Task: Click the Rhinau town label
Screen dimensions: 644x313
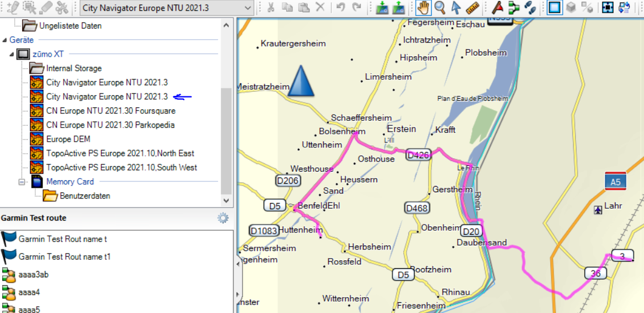Action: click(x=455, y=293)
